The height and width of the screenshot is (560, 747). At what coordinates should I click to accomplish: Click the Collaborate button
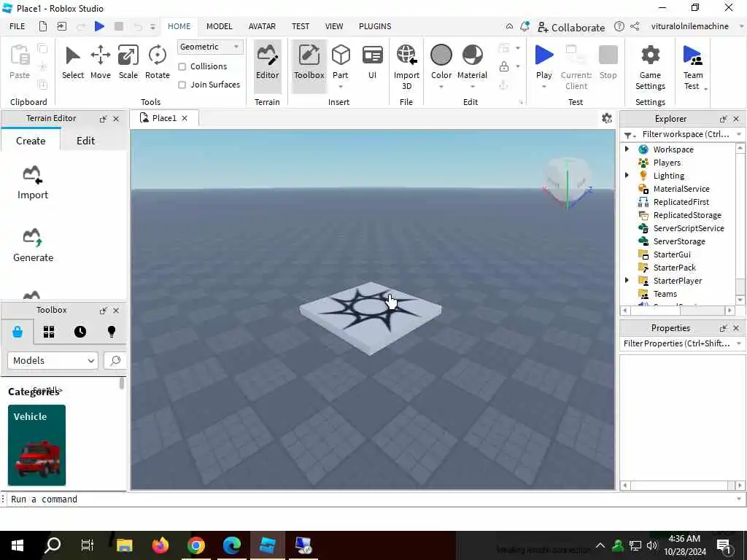click(x=571, y=27)
